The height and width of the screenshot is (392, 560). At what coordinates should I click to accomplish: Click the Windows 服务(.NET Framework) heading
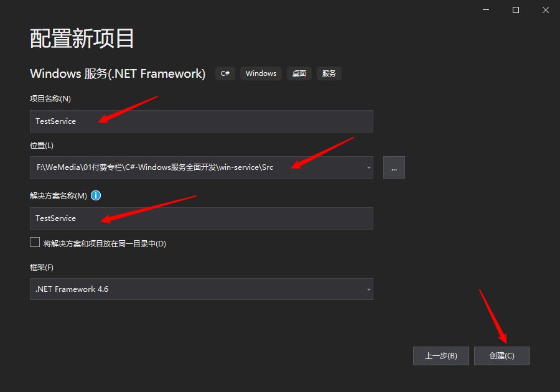click(x=118, y=73)
